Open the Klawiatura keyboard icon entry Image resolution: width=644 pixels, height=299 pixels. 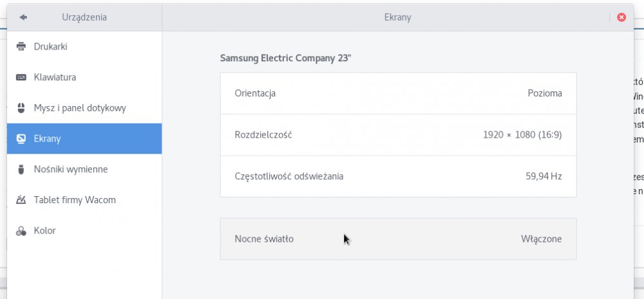click(21, 77)
